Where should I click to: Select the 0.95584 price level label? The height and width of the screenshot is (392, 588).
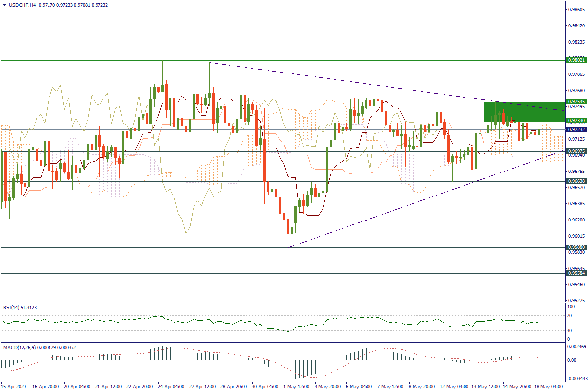coord(575,273)
